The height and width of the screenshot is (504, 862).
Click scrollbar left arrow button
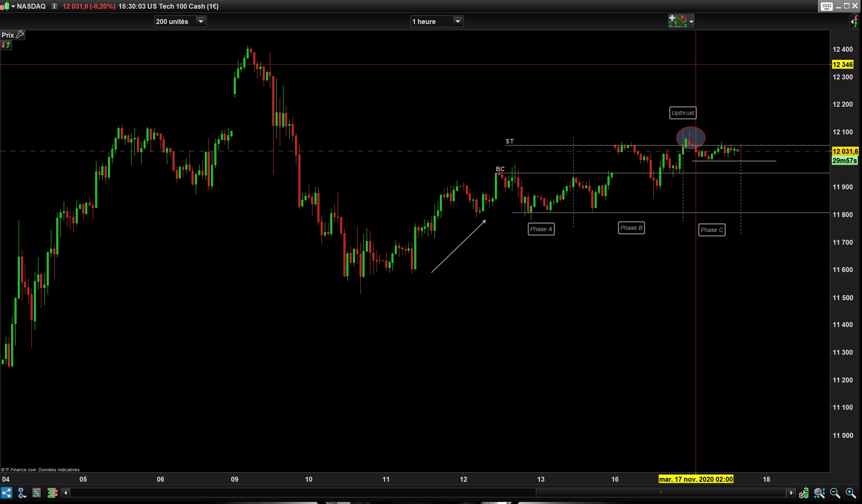pos(65,492)
